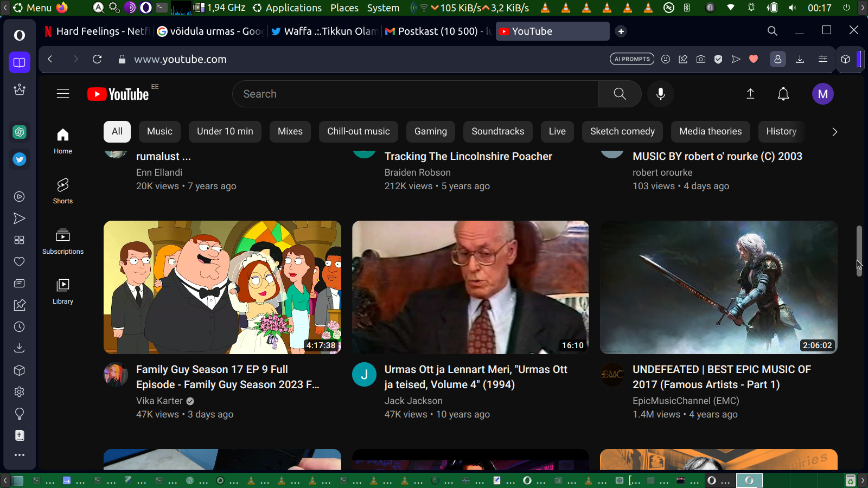Click the browser snapshot camera icon
The width and height of the screenshot is (868, 488).
[701, 59]
